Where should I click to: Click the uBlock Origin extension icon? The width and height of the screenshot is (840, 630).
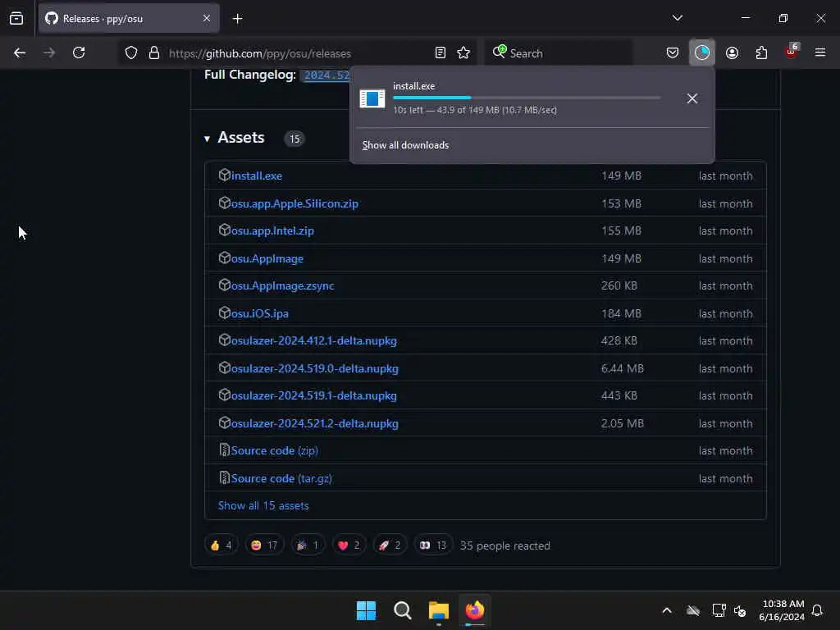pyautogui.click(x=792, y=52)
